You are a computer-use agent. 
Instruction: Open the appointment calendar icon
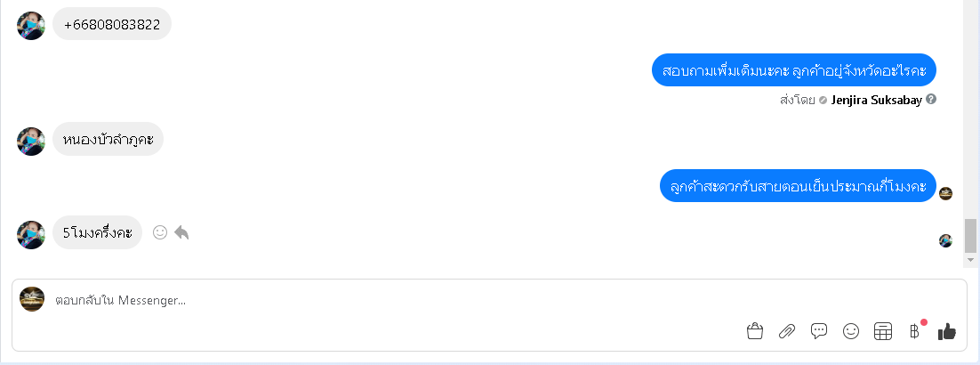[x=882, y=331]
